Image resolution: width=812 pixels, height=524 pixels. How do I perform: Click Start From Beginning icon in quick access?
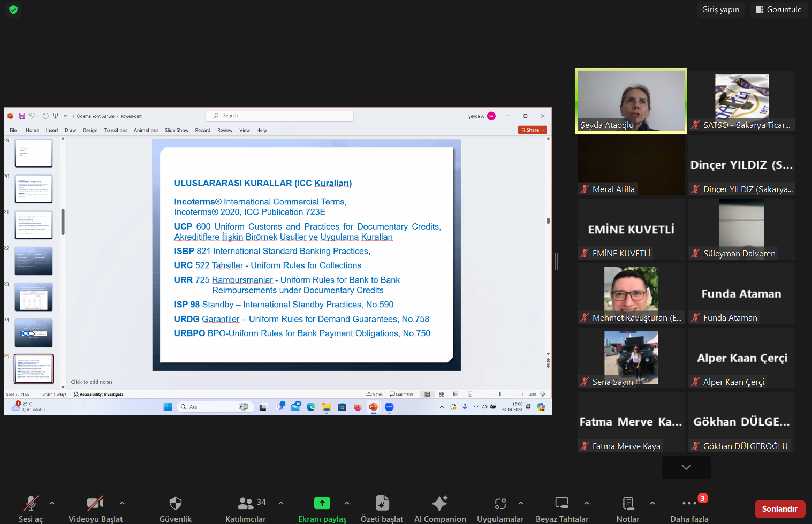(55, 116)
